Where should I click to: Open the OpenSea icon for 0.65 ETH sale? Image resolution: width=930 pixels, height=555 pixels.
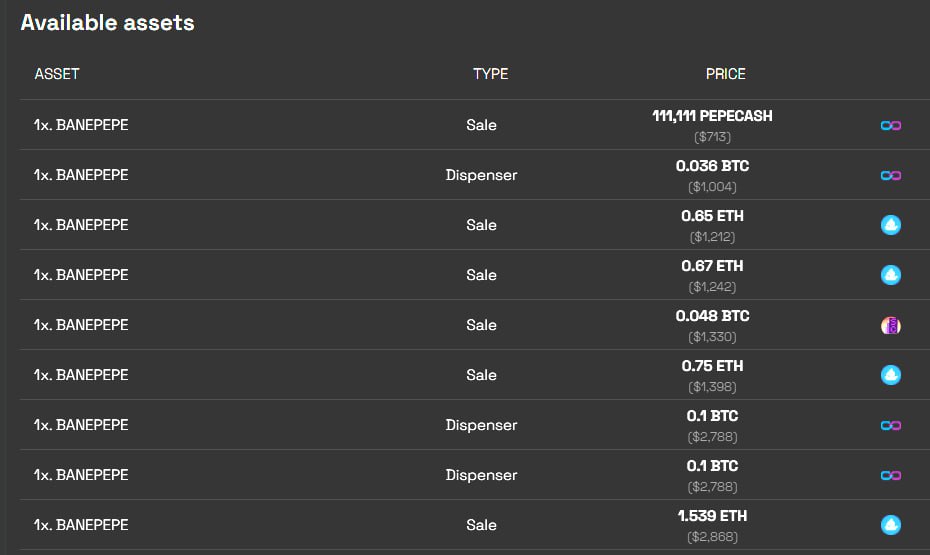click(890, 225)
